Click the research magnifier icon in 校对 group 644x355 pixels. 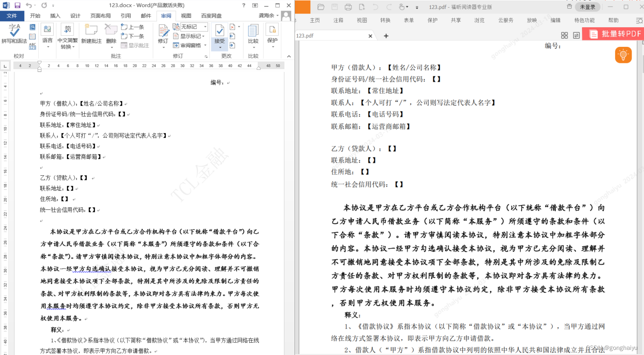point(32,27)
